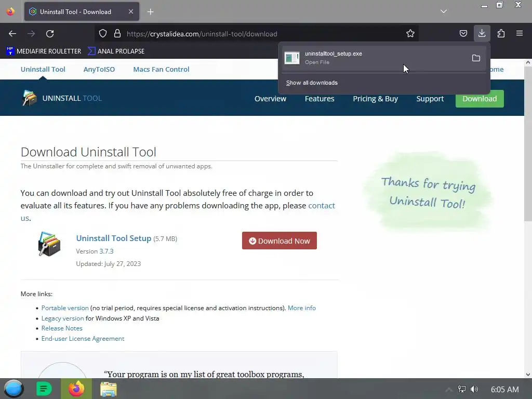Select the Uninstall Tool - Download tab
532x399 pixels.
tap(82, 11)
